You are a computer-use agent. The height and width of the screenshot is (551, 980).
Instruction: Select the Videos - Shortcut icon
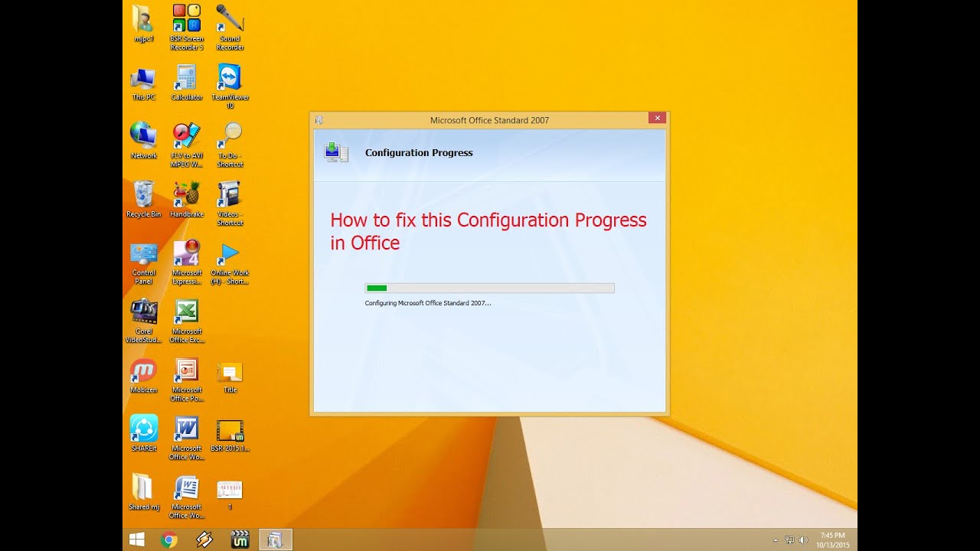[x=230, y=204]
